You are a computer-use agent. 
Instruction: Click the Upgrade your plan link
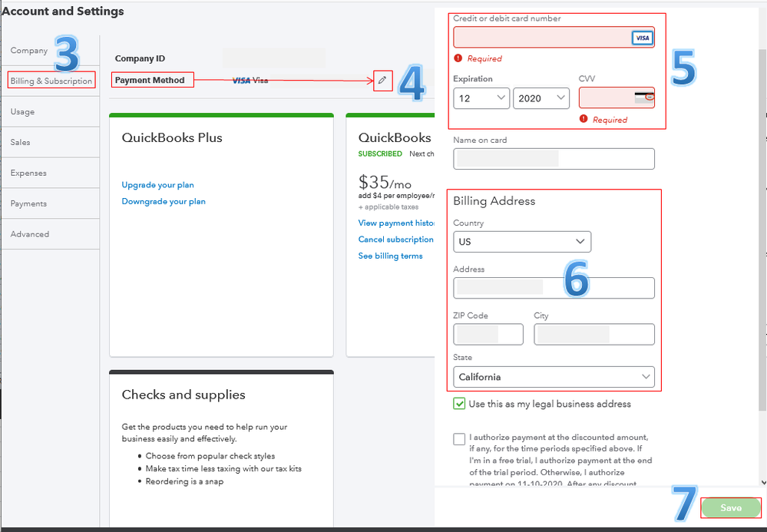[x=157, y=185]
